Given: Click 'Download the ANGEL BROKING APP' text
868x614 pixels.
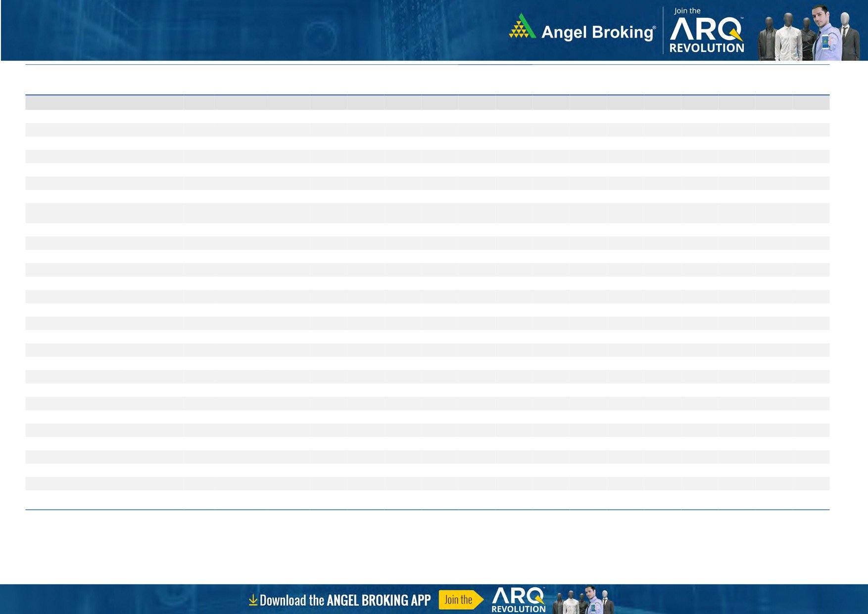Looking at the screenshot, I should (345, 600).
